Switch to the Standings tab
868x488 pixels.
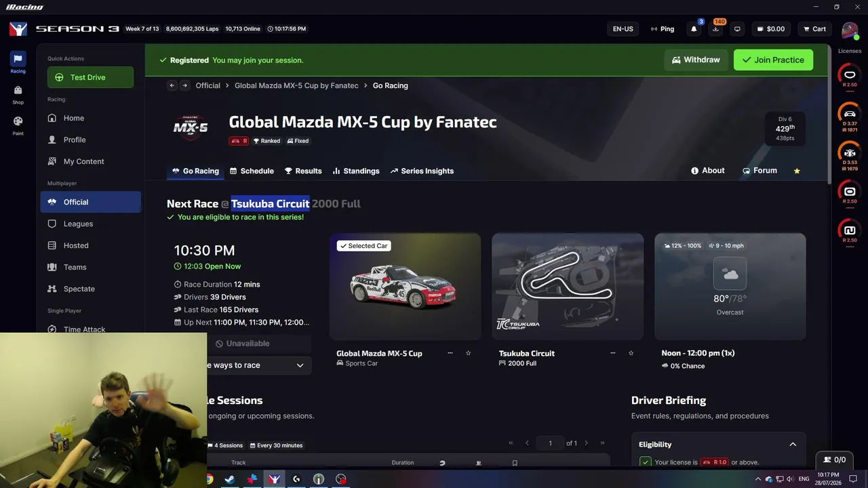coord(356,171)
